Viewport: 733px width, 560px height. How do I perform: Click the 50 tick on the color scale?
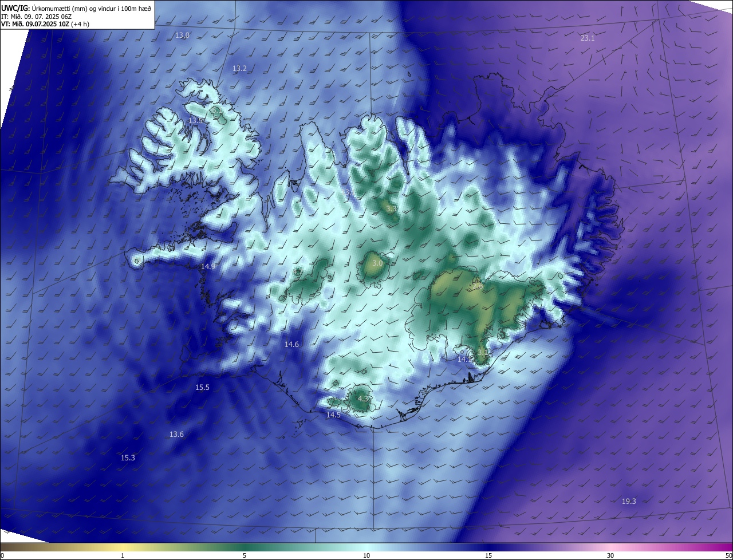pyautogui.click(x=728, y=555)
